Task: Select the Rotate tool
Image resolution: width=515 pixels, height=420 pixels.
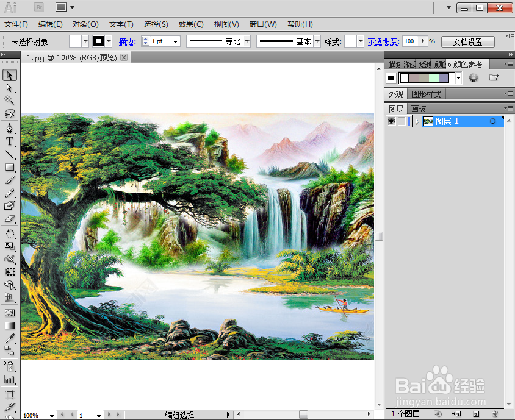Action: 10,233
